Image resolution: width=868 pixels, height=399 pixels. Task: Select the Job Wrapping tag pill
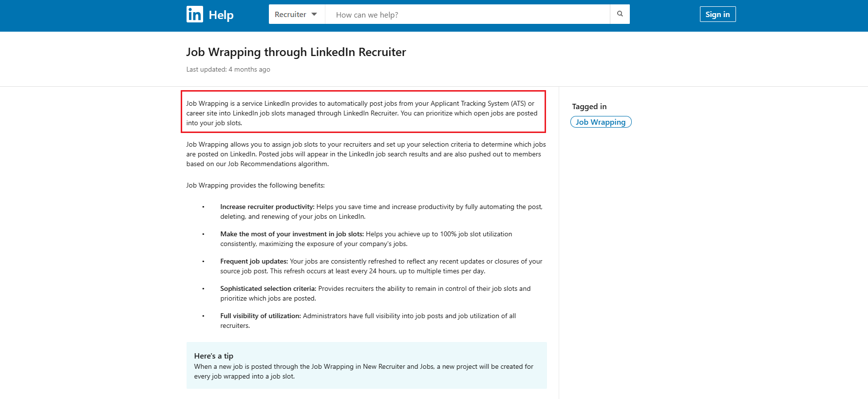pos(601,122)
